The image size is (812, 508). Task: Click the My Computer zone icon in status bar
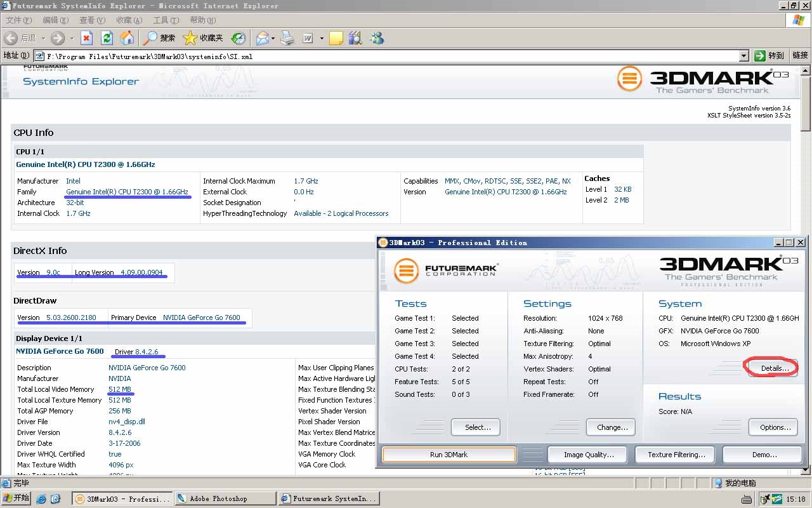[x=718, y=483]
